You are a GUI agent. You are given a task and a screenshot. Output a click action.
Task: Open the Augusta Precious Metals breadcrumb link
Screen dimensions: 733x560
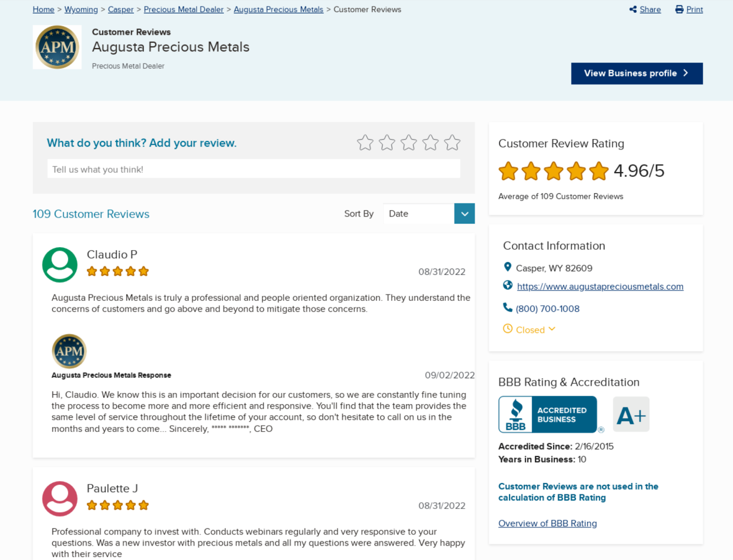tap(279, 10)
